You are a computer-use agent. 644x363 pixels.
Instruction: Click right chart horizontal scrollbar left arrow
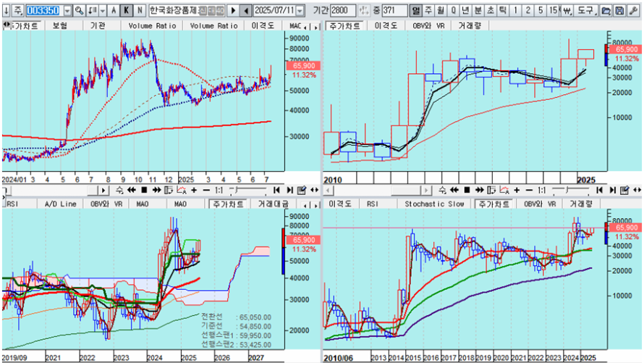(x=329, y=191)
